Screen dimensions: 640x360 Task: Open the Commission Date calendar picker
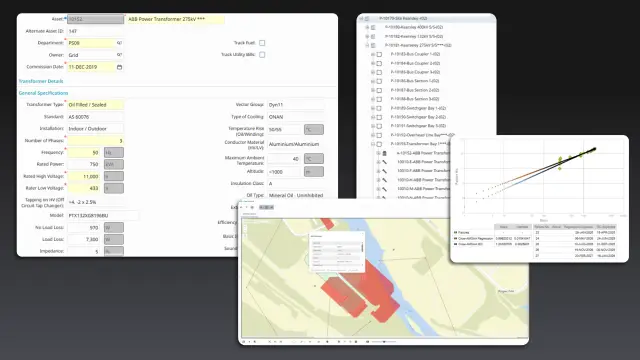coord(119,67)
